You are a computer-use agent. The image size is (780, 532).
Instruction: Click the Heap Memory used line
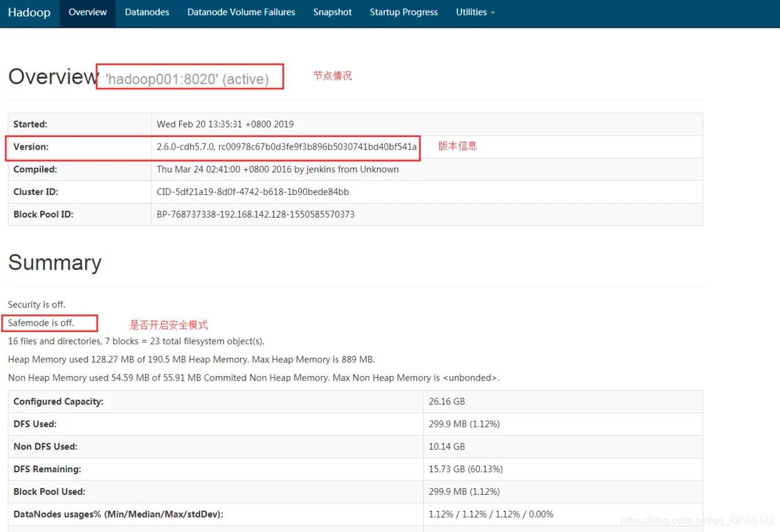(x=191, y=360)
